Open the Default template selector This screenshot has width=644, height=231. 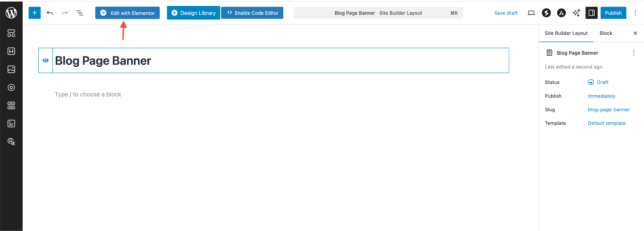[607, 123]
